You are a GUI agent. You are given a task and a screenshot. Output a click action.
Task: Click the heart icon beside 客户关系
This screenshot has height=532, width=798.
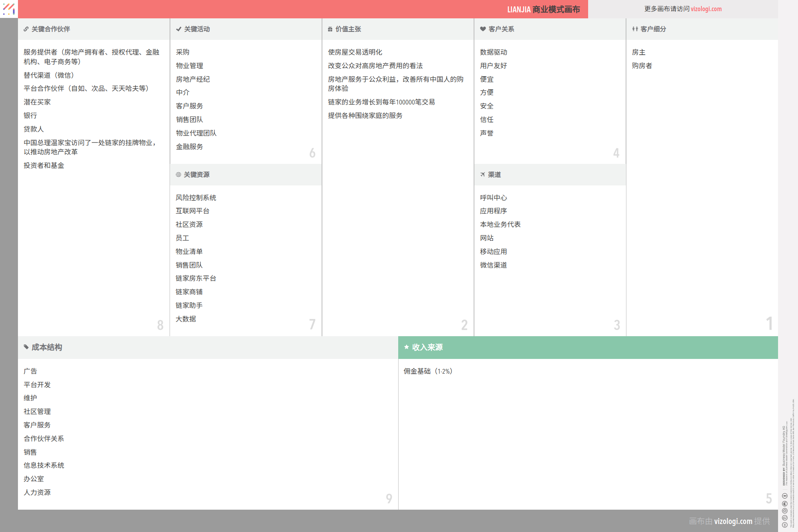click(483, 29)
